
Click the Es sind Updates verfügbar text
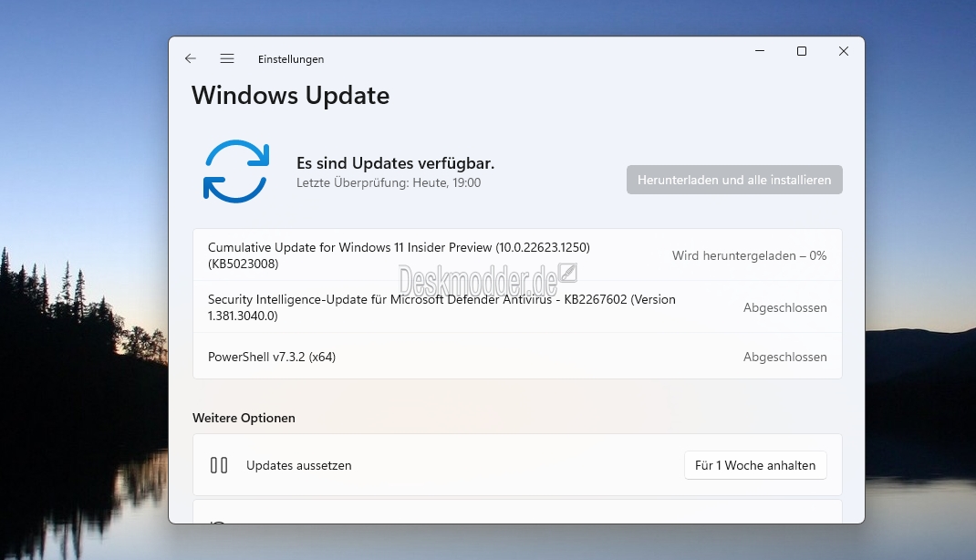click(395, 163)
